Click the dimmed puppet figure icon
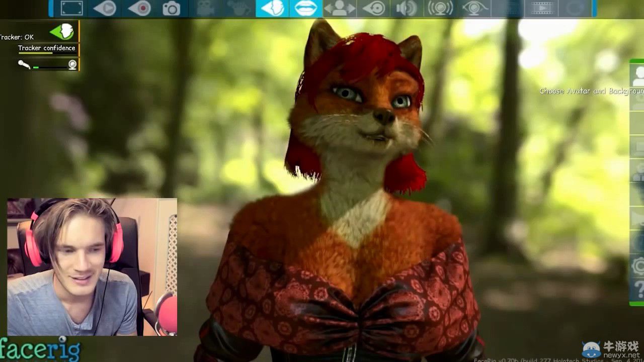This screenshot has height=362, width=644. (238, 8)
